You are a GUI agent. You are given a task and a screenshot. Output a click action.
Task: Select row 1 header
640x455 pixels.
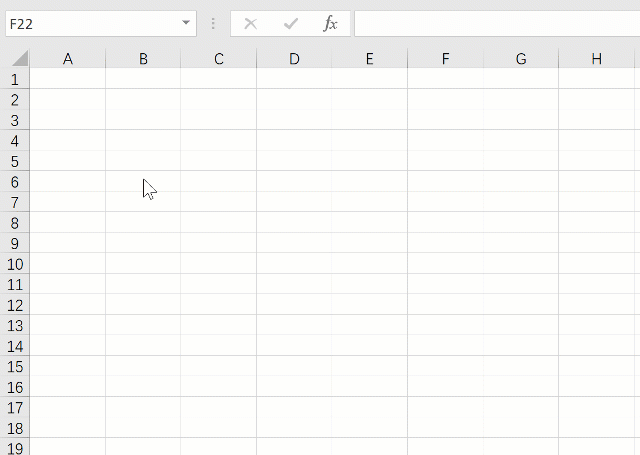point(15,79)
